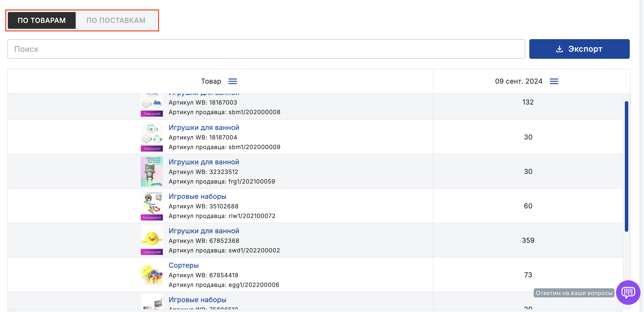The height and width of the screenshot is (312, 644).
Task: Open the 09 сент. 2024 column menu icon
Action: click(x=554, y=81)
